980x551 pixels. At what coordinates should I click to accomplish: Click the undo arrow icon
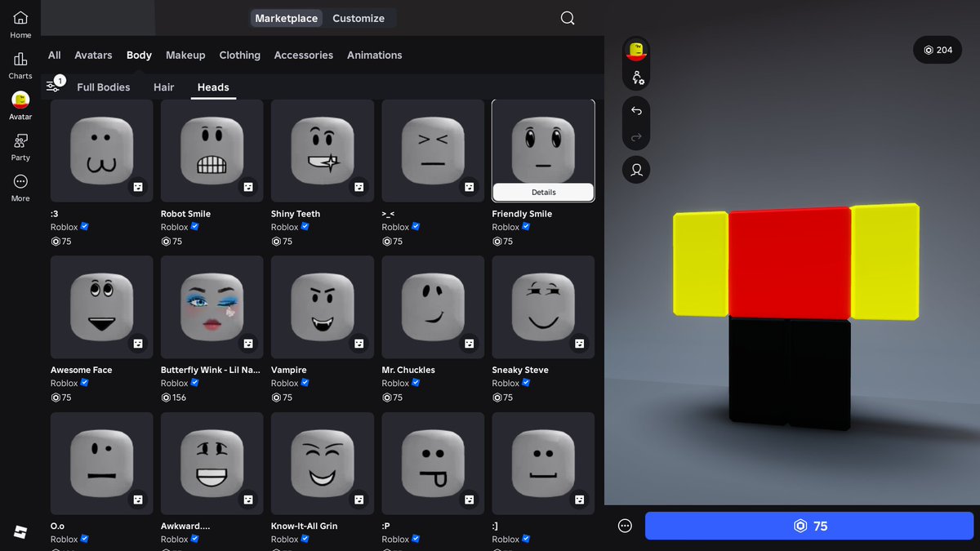tap(636, 111)
